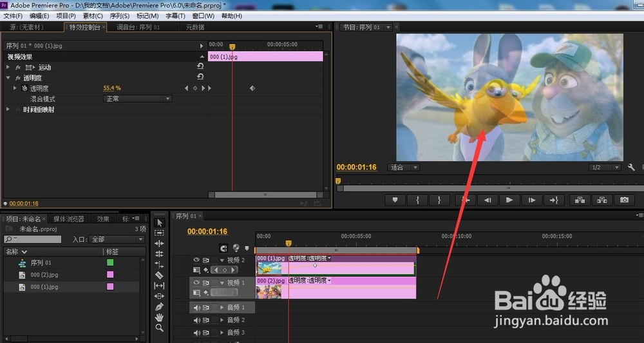Toggle the Opacity fx effect on/off
This screenshot has width=644, height=343.
click(x=17, y=78)
